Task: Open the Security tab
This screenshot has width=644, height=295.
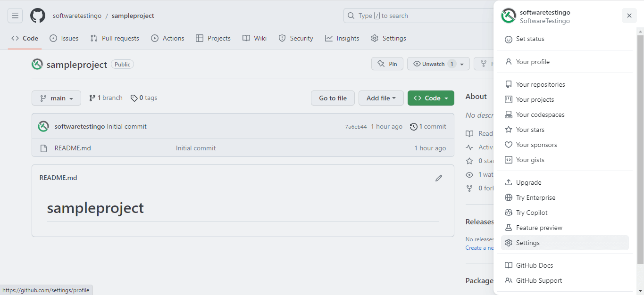Action: 296,38
